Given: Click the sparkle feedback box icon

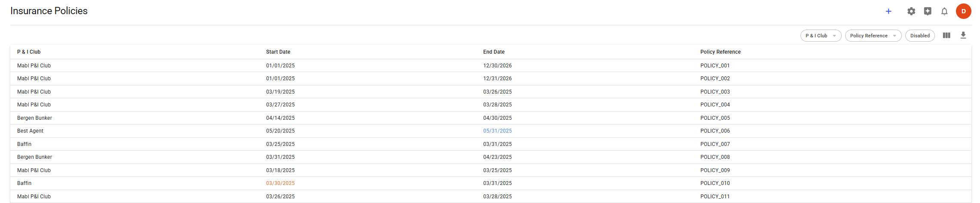Looking at the screenshot, I should click(x=928, y=11).
